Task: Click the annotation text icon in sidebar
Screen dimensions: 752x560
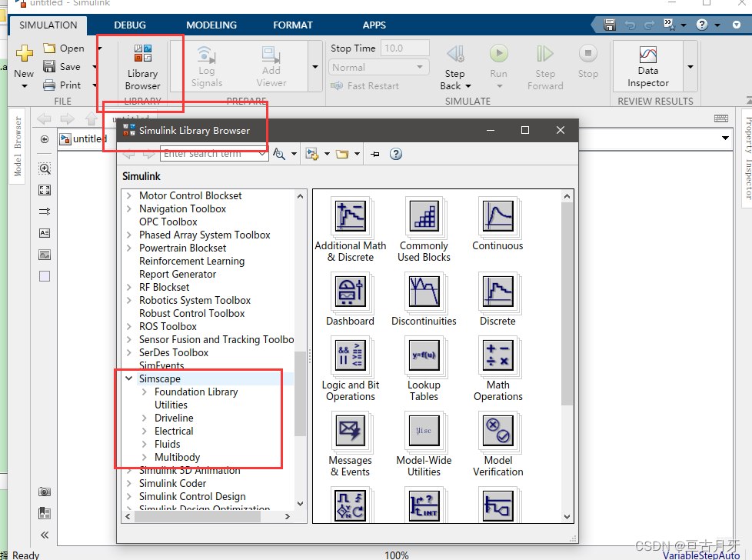Action: pos(45,233)
